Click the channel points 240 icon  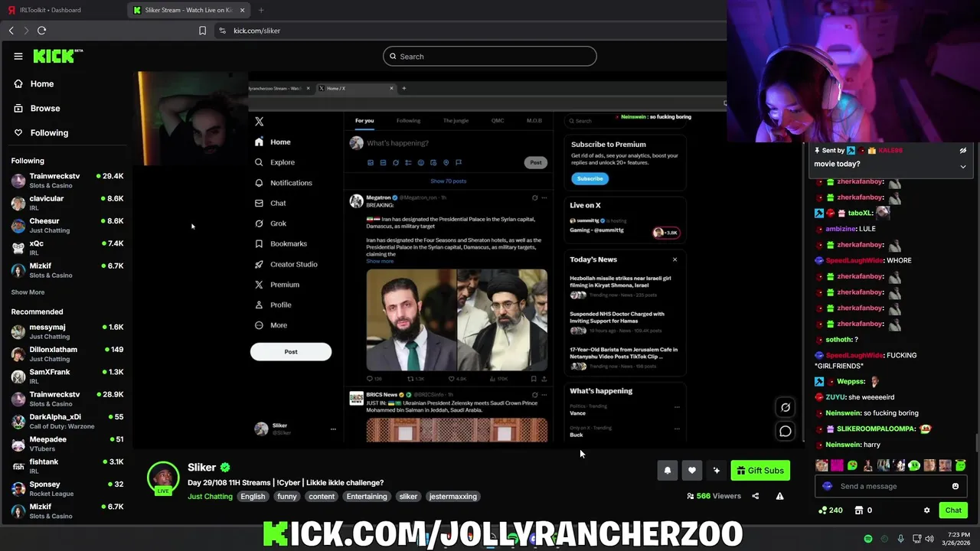click(831, 510)
